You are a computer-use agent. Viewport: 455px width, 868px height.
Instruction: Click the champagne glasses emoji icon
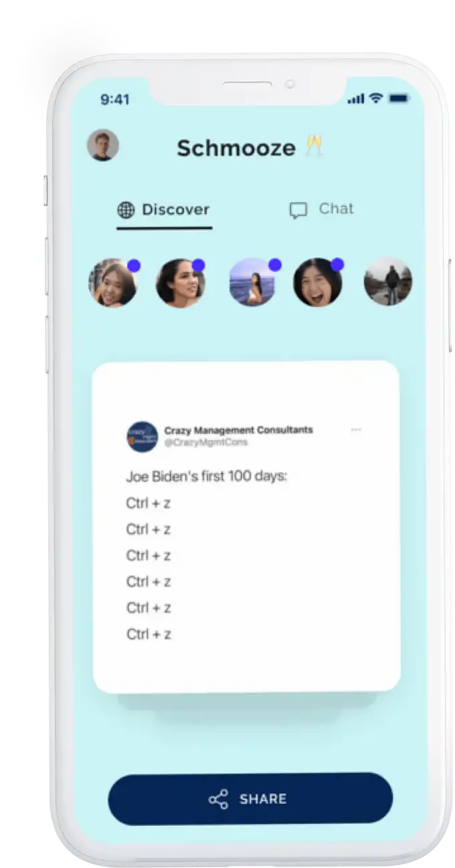click(x=314, y=146)
